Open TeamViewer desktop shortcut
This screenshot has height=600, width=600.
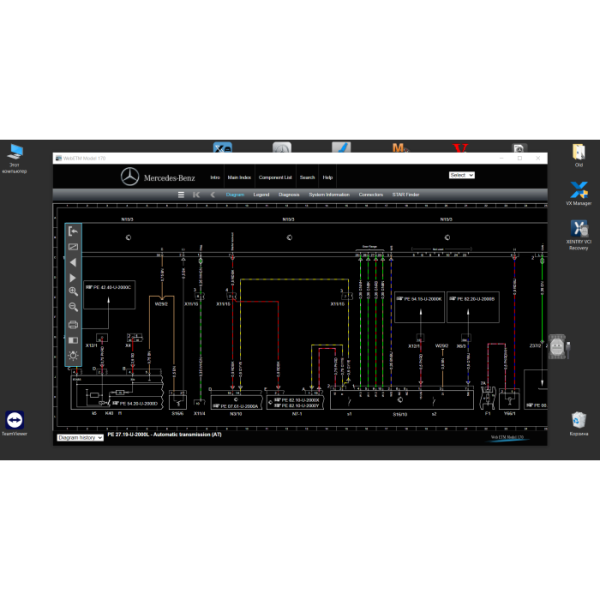pos(15,421)
